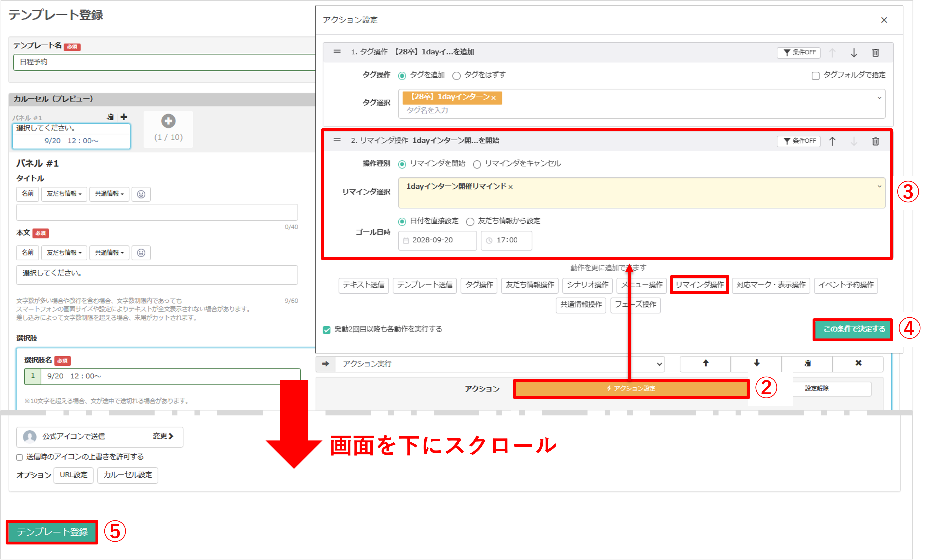Remove the アクション実行 row with the × icon
Image resolution: width=936 pixels, height=560 pixels.
tap(858, 363)
